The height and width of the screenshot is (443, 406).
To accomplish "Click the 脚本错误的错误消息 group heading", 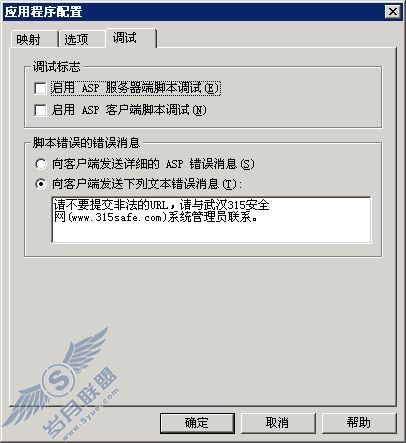I will pos(86,143).
